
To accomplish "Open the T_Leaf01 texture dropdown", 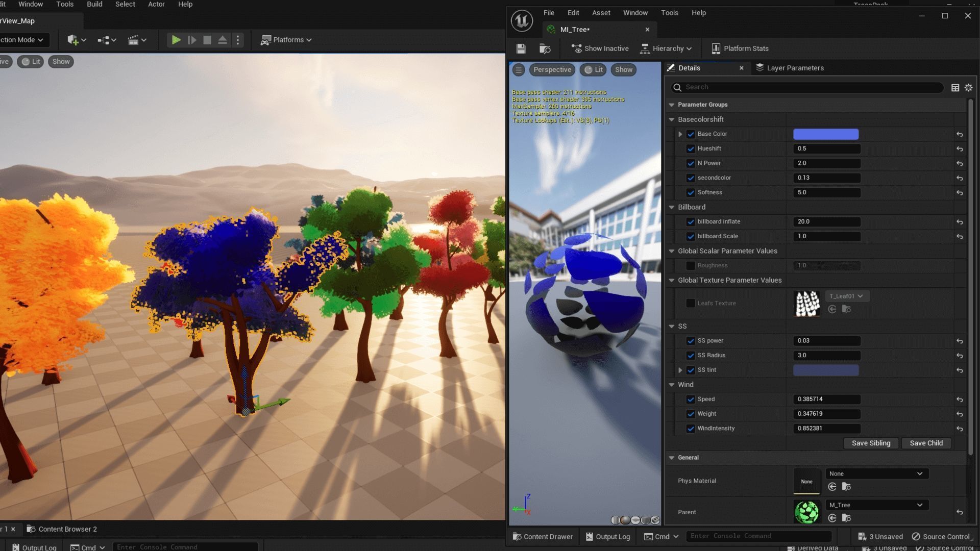I will click(847, 296).
